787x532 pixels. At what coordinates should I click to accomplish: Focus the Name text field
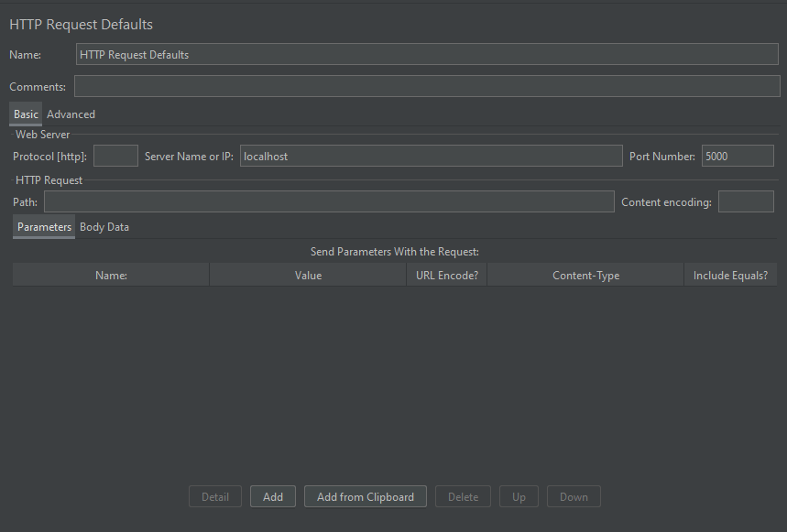tap(427, 54)
